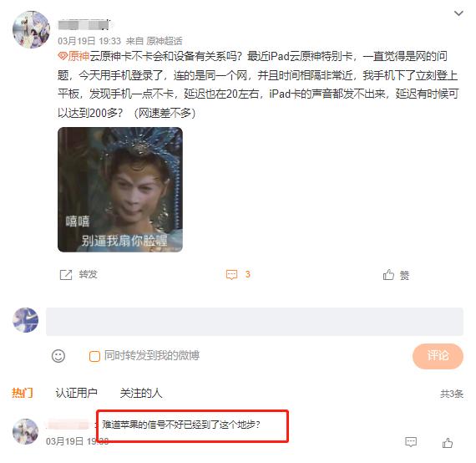
Task: Select the 热门 comments tab
Action: pos(23,393)
